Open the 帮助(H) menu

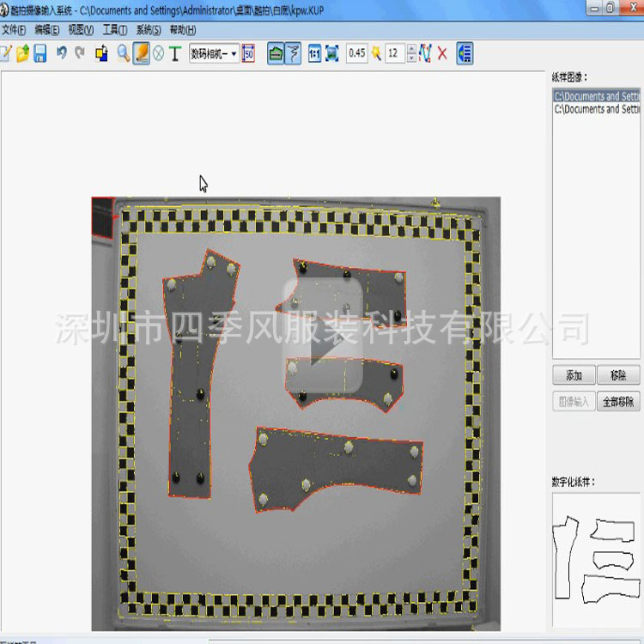(183, 30)
